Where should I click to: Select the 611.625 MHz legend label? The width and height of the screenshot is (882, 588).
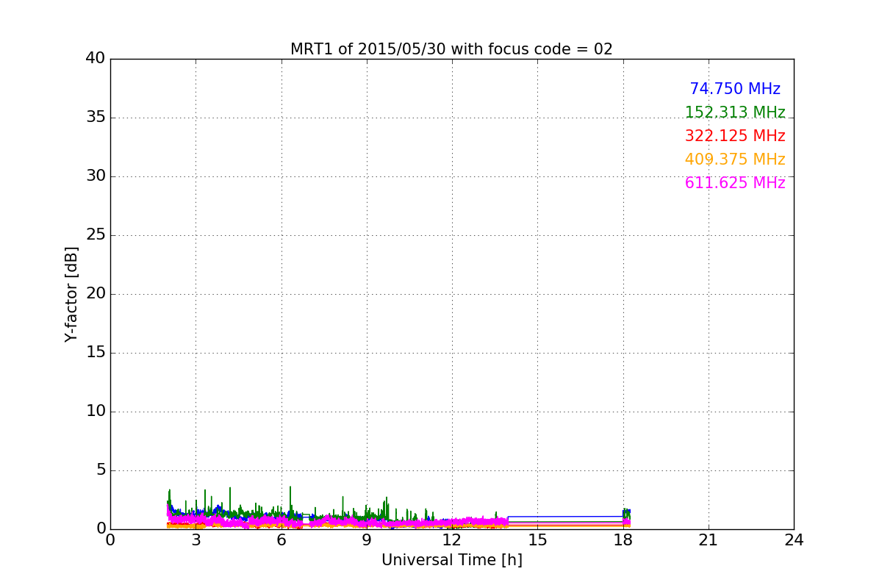point(735,183)
